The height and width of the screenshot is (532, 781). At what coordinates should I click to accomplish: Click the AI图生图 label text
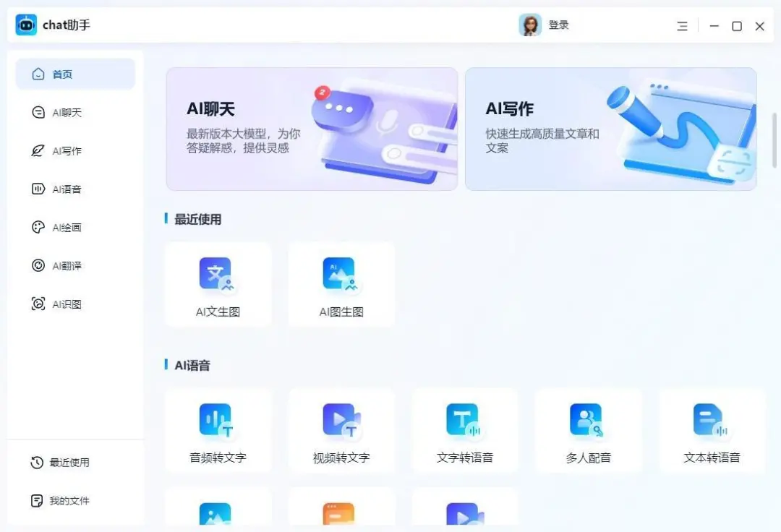341,312
